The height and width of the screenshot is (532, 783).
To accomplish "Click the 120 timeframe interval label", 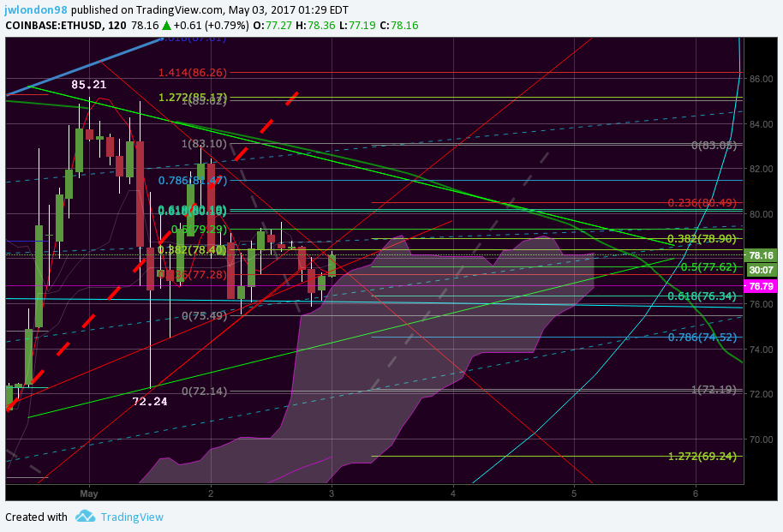I will 117,26.
